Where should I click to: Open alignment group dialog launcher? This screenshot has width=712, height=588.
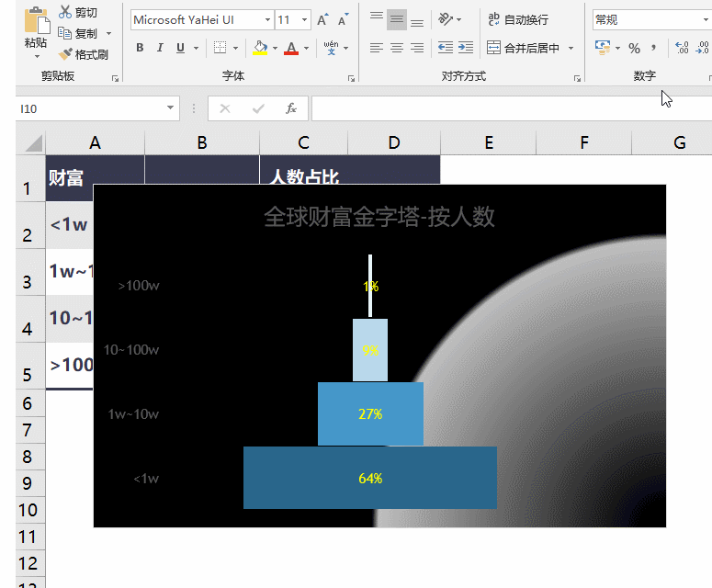click(x=577, y=78)
